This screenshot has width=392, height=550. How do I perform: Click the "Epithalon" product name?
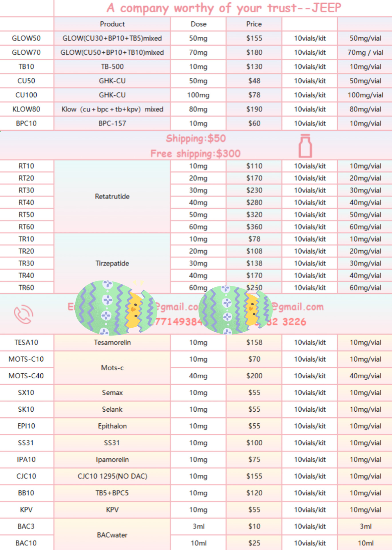click(112, 426)
